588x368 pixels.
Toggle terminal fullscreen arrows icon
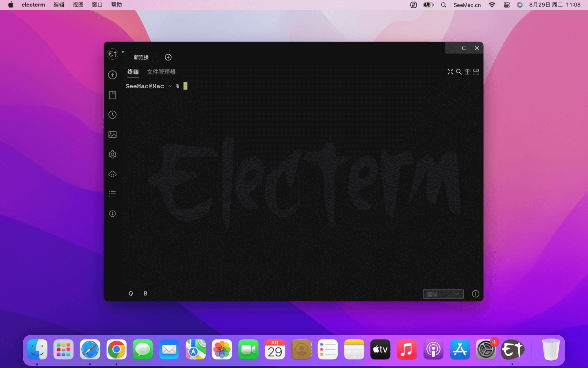(450, 72)
